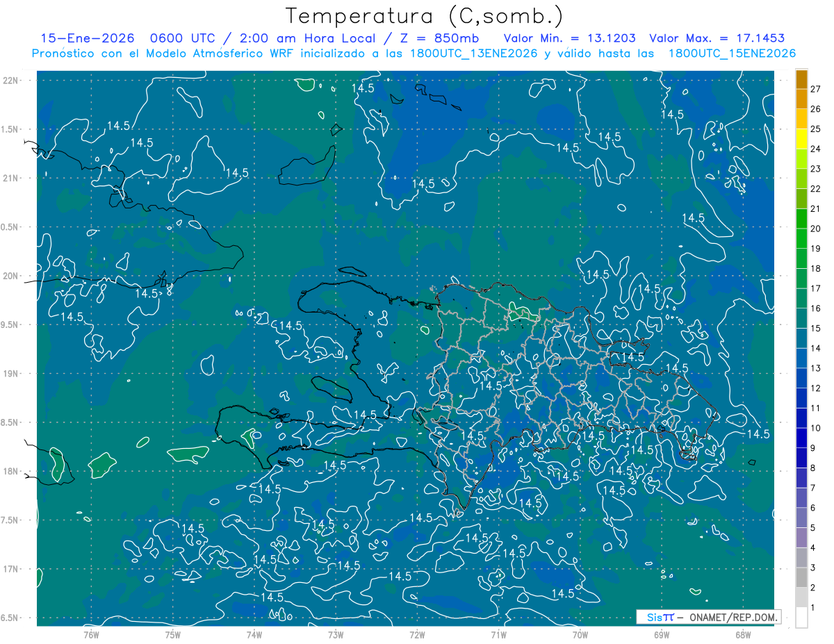
Task: Click the colorbar label "14"
Action: tap(816, 348)
